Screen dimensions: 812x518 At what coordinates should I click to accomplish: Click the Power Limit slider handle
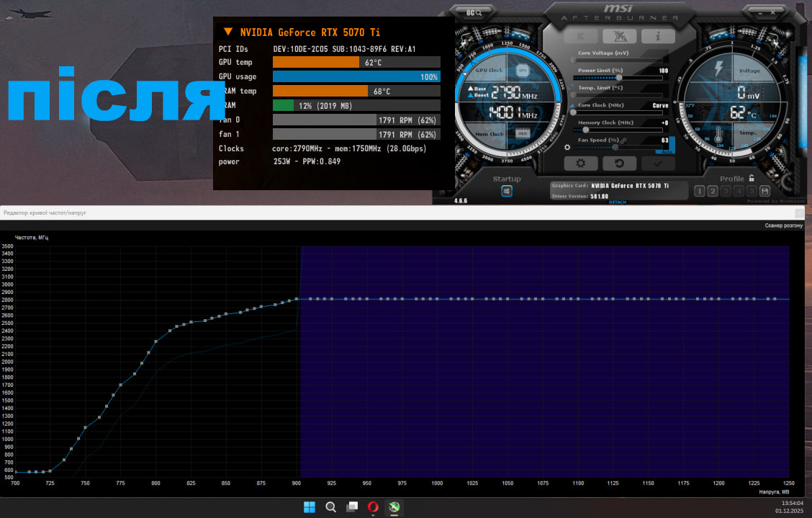[x=619, y=77]
